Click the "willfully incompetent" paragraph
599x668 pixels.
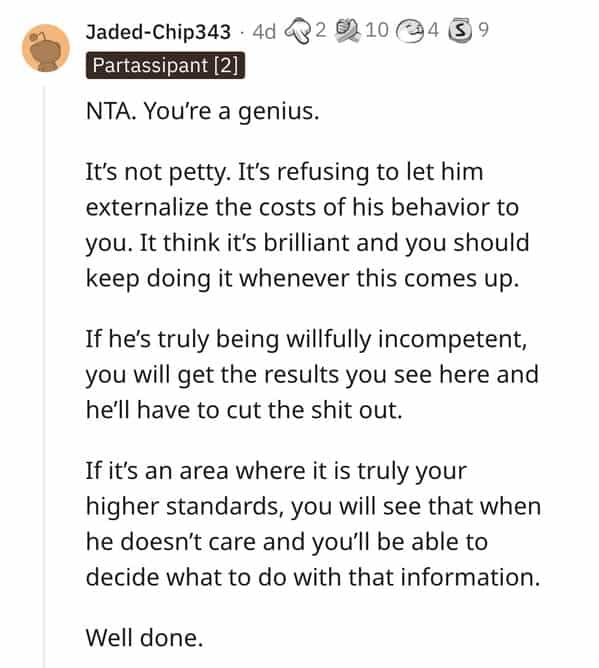(x=312, y=374)
